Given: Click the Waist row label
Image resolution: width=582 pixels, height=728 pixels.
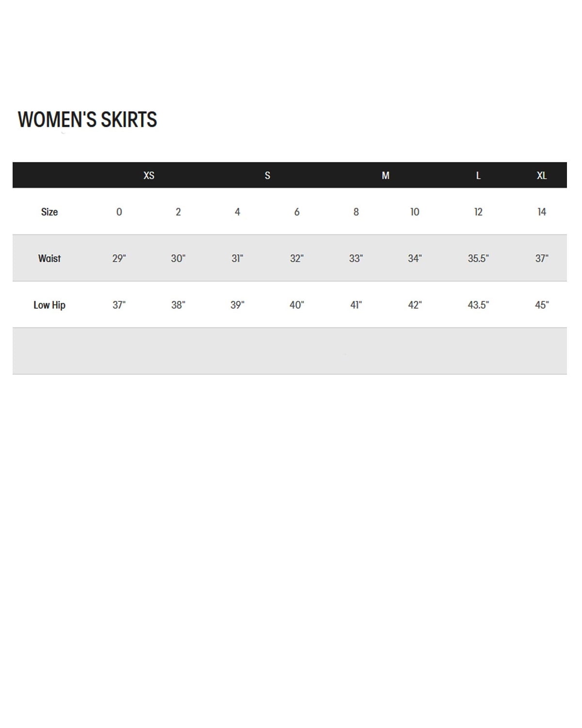Looking at the screenshot, I should tap(49, 259).
